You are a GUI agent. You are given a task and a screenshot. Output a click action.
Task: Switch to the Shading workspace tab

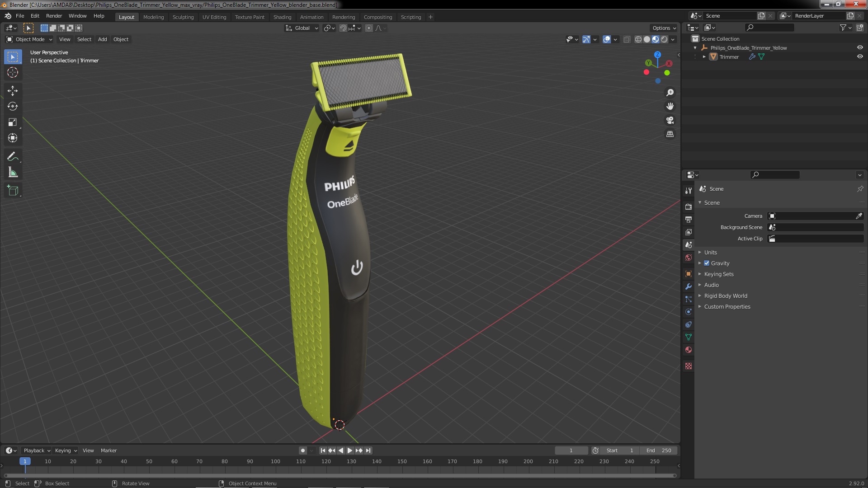pos(282,17)
